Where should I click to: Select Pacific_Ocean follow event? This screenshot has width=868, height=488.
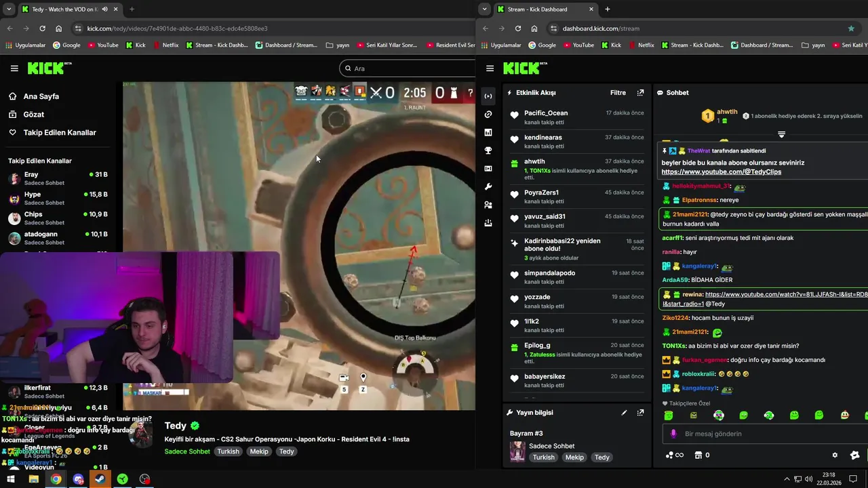[x=576, y=117]
